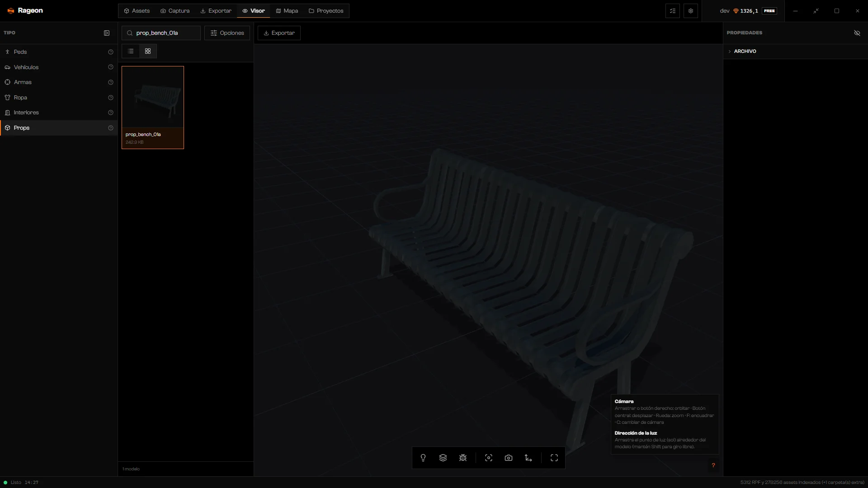This screenshot has height=488, width=868.
Task: Click the help icon next to Peds
Action: (111, 52)
